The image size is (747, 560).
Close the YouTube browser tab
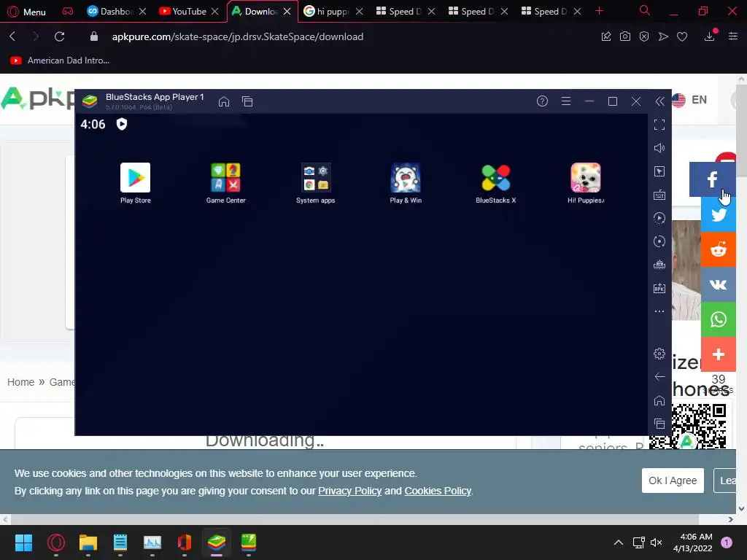pos(215,12)
